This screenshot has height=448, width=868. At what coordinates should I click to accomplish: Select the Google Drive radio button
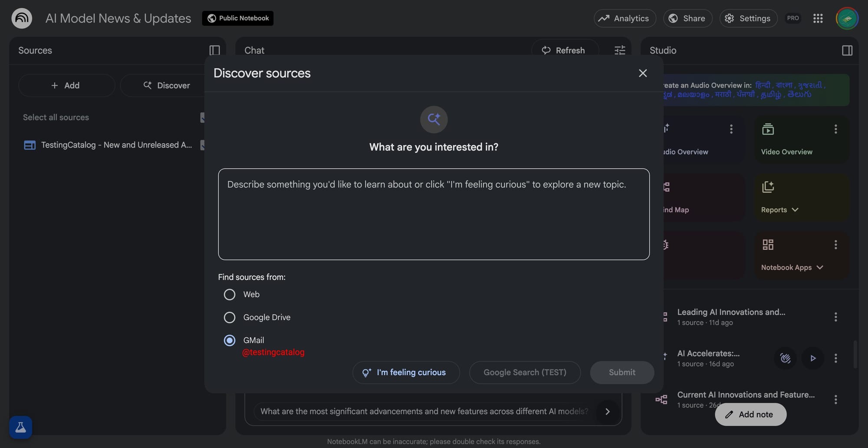(x=230, y=317)
